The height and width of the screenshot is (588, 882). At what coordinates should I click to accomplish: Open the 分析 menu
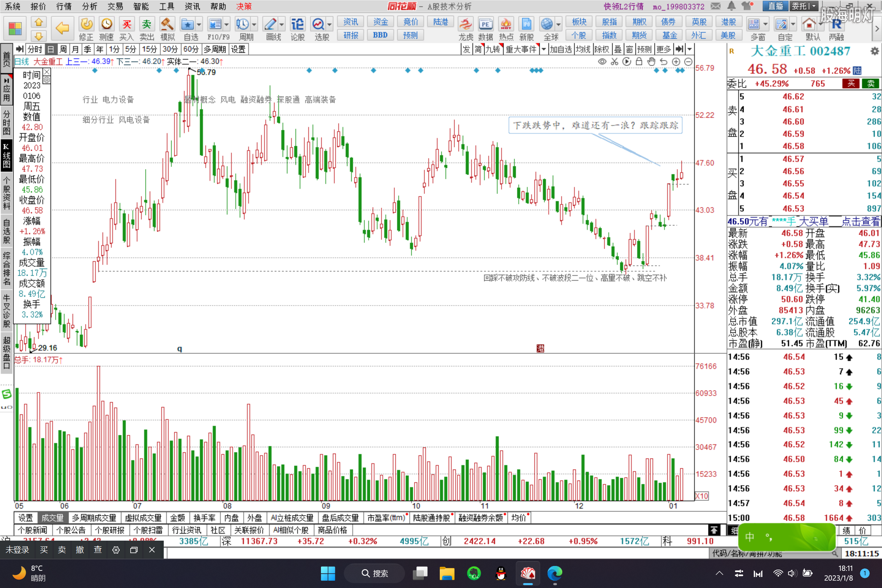point(89,6)
